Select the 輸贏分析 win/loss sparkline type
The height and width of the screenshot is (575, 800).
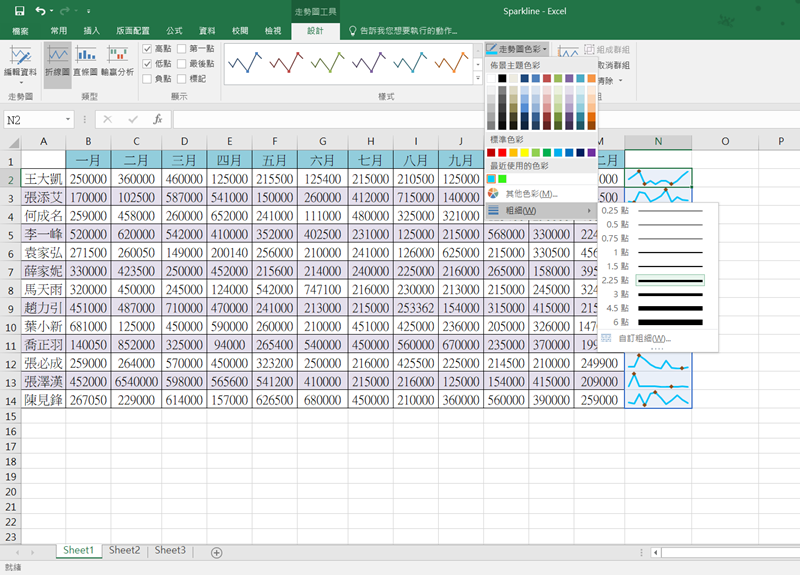click(x=117, y=60)
